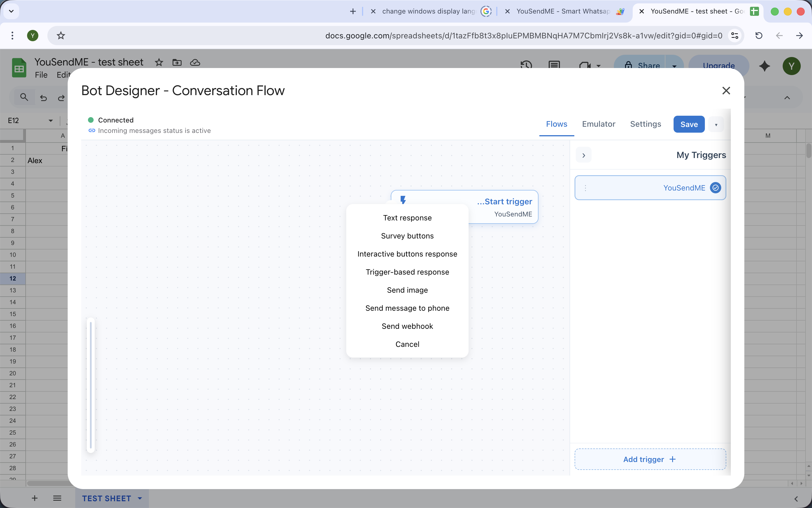This screenshot has width=812, height=508.
Task: Open the Google Sheets home icon
Action: tap(19, 67)
